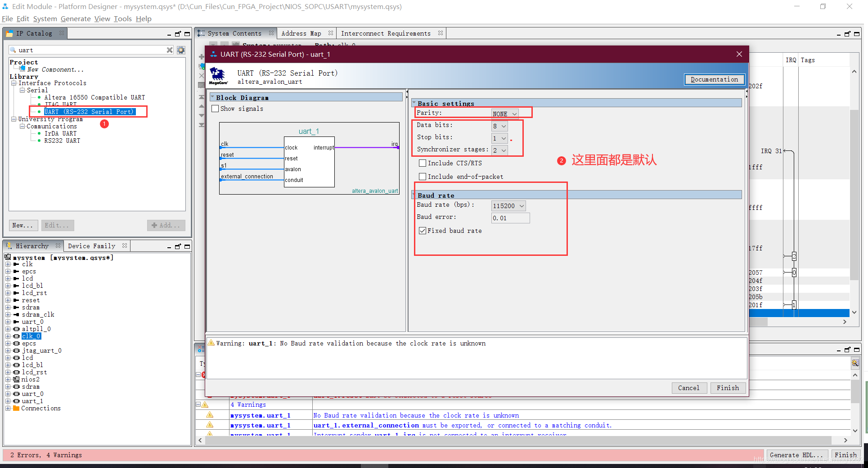Open the Data bits dropdown
The image size is (868, 468).
tap(499, 126)
